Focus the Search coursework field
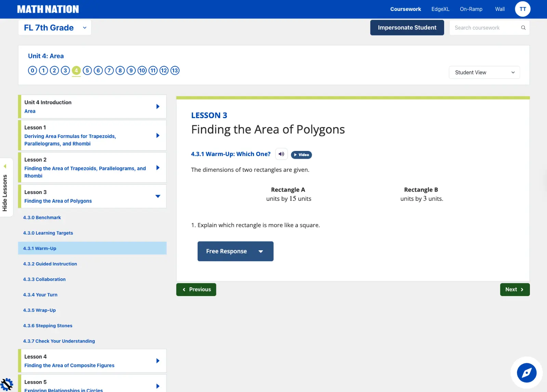547x392 pixels. tap(485, 28)
